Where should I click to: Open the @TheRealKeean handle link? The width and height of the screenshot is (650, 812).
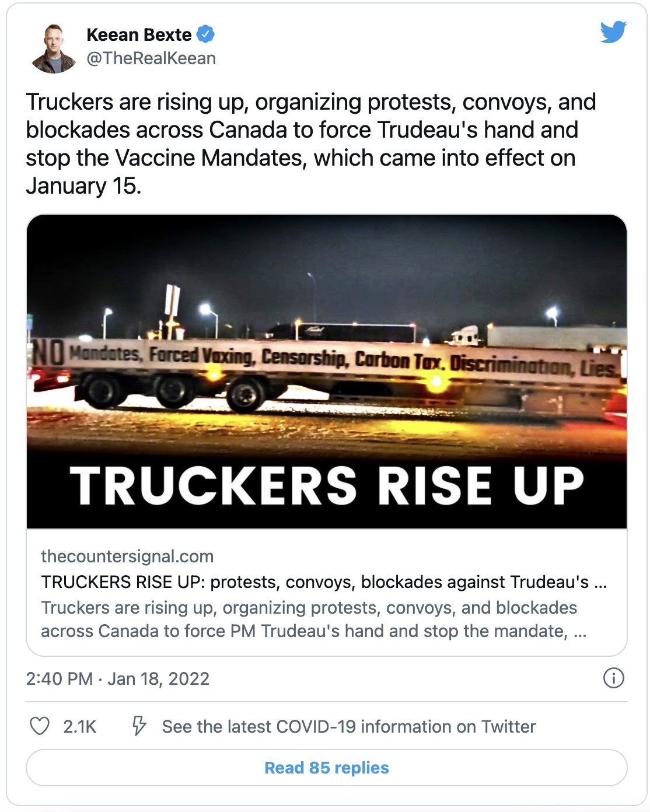[x=151, y=58]
